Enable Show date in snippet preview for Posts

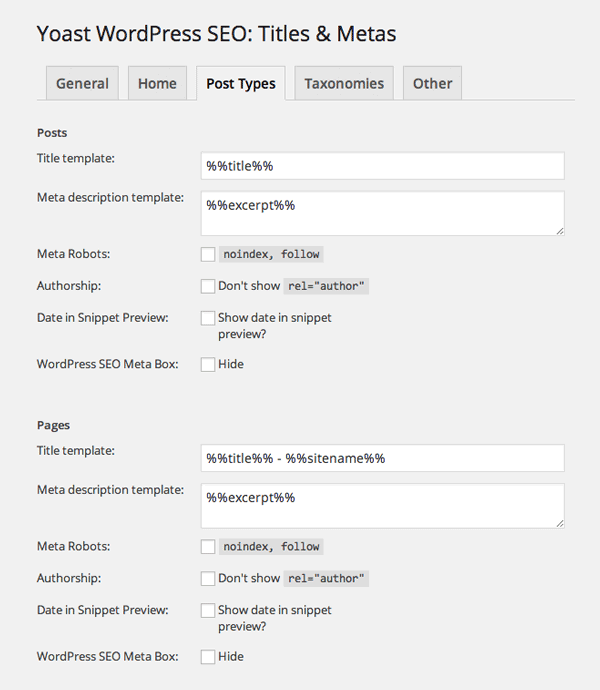click(208, 318)
